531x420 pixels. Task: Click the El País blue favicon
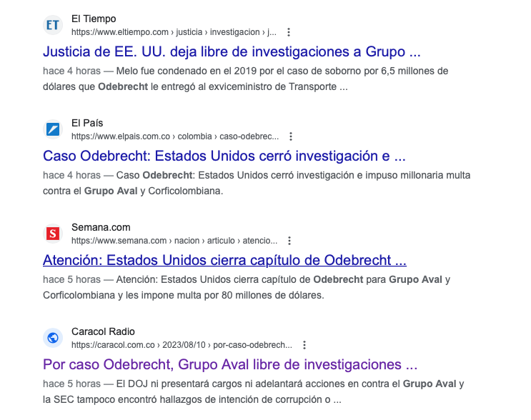(x=53, y=129)
